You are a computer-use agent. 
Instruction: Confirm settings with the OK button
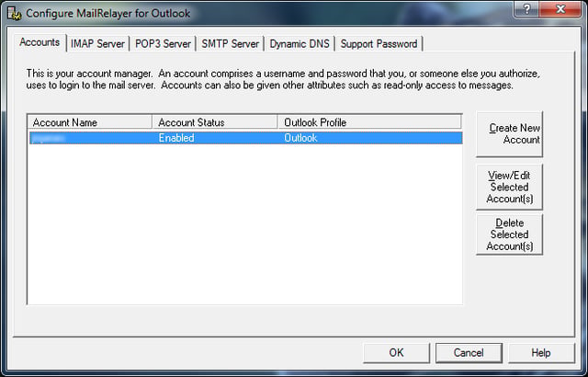tap(396, 352)
